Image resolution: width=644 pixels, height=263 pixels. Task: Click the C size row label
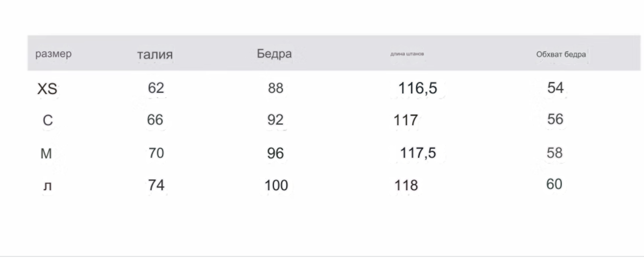pos(48,121)
